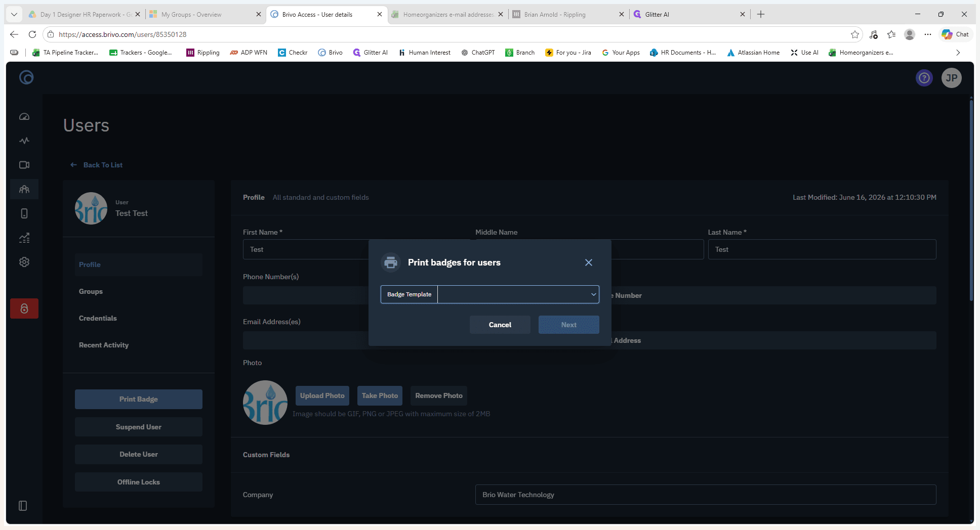Open the JP account avatar menu
The image size is (980, 530).
(952, 78)
